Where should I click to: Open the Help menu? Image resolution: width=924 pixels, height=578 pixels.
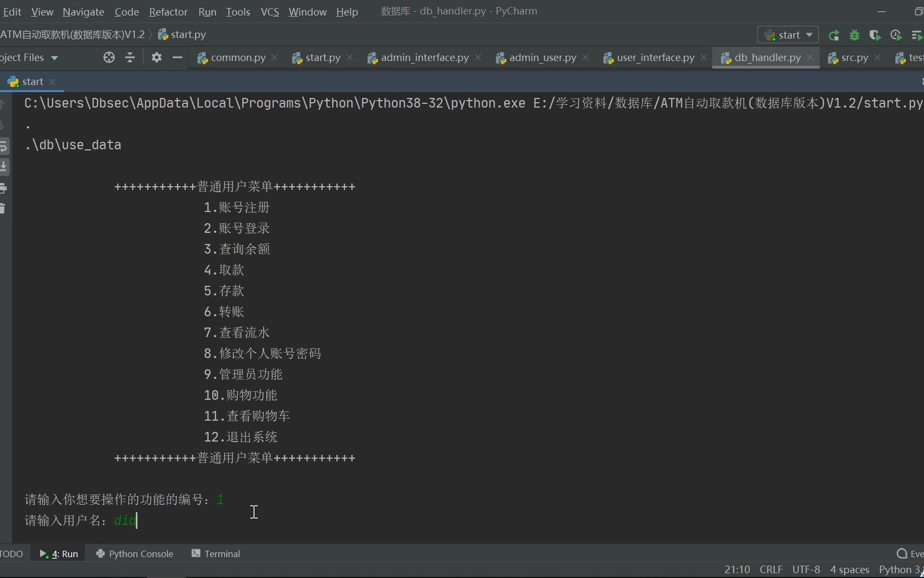click(347, 12)
